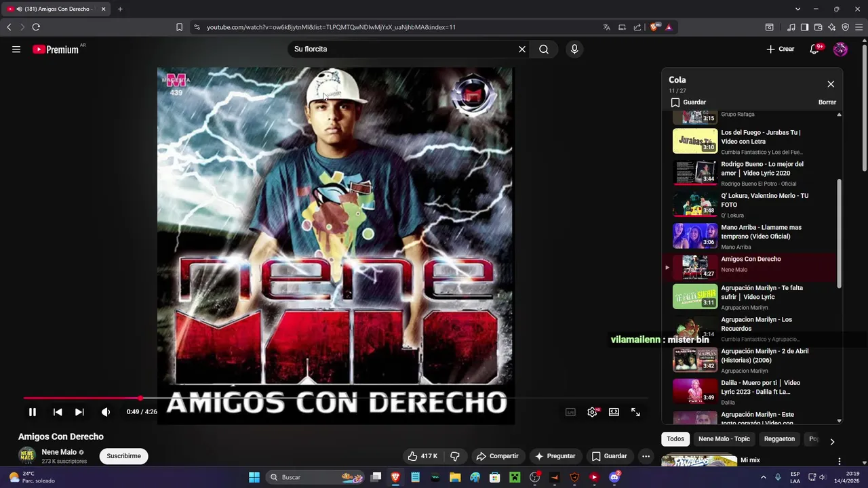Image resolution: width=868 pixels, height=488 pixels.
Task: Select the Reggaeton filter chip
Action: tap(779, 439)
